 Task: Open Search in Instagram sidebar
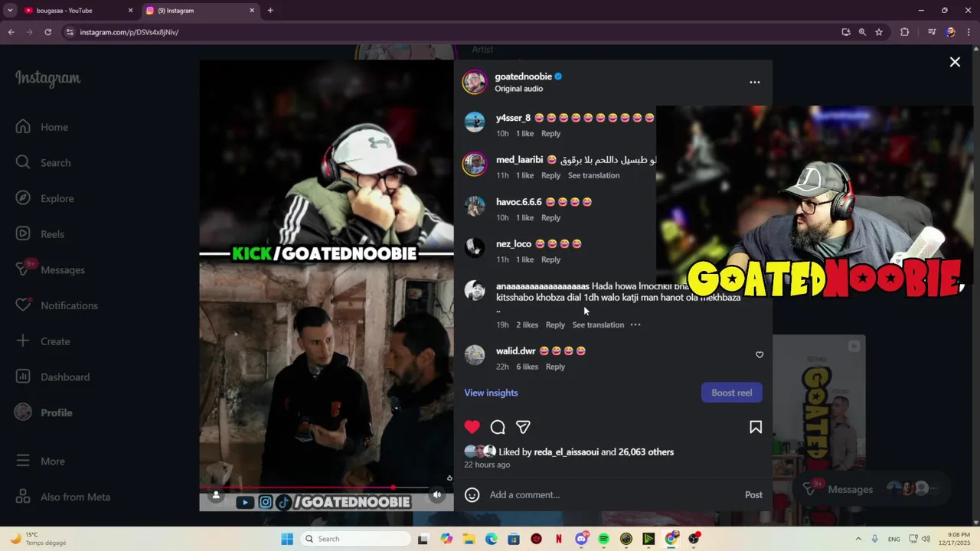point(44,162)
